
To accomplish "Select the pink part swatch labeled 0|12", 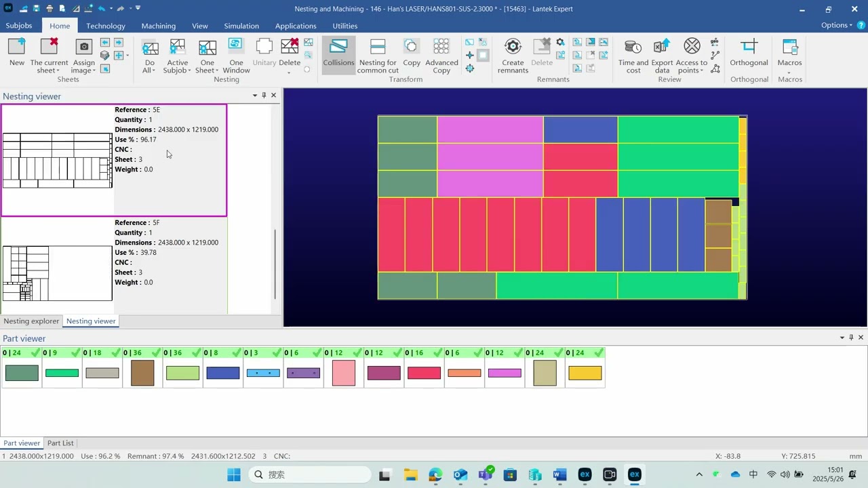I will (x=344, y=373).
